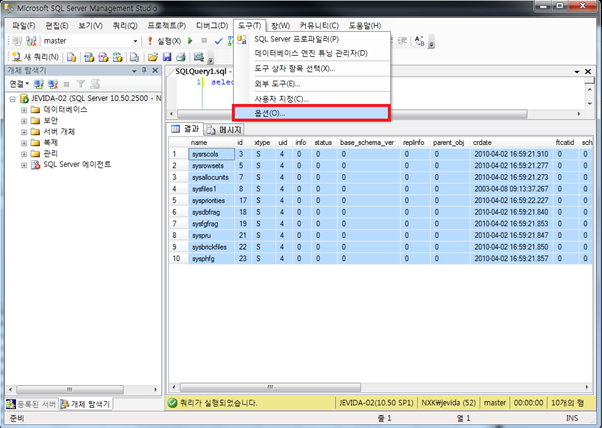Screen dimensions: 602x428
Task: Switch to the 등록된 서버 bottom tab
Action: point(31,404)
